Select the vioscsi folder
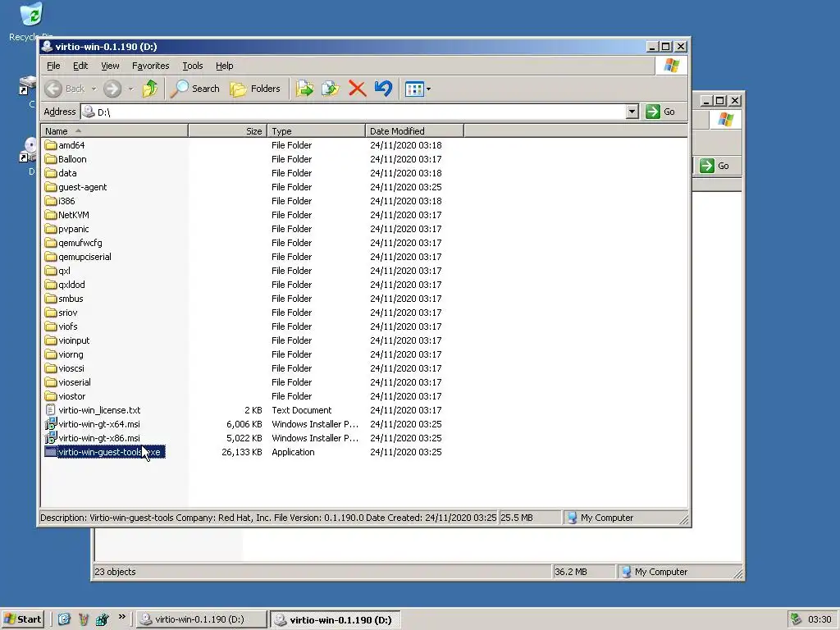Image resolution: width=840 pixels, height=630 pixels. tap(65, 368)
